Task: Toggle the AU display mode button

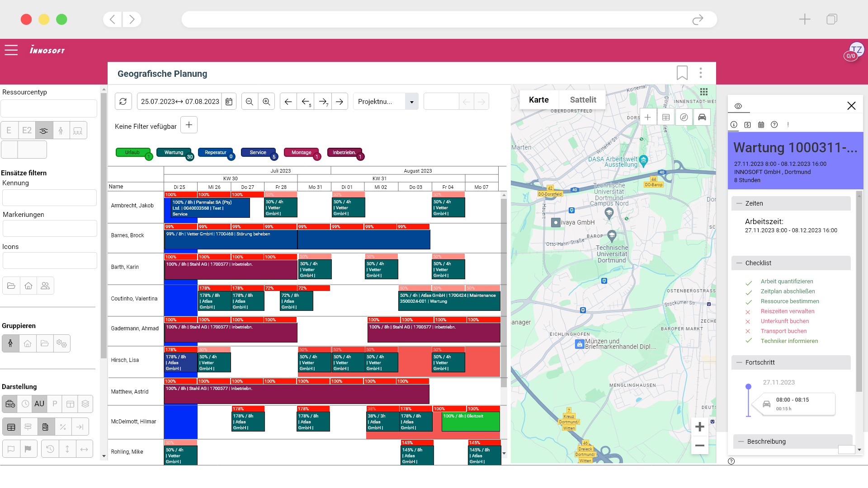Action: [39, 404]
